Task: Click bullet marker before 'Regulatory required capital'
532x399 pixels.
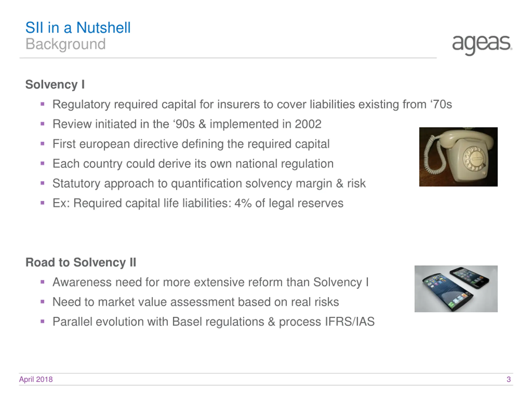Action: pyautogui.click(x=43, y=104)
